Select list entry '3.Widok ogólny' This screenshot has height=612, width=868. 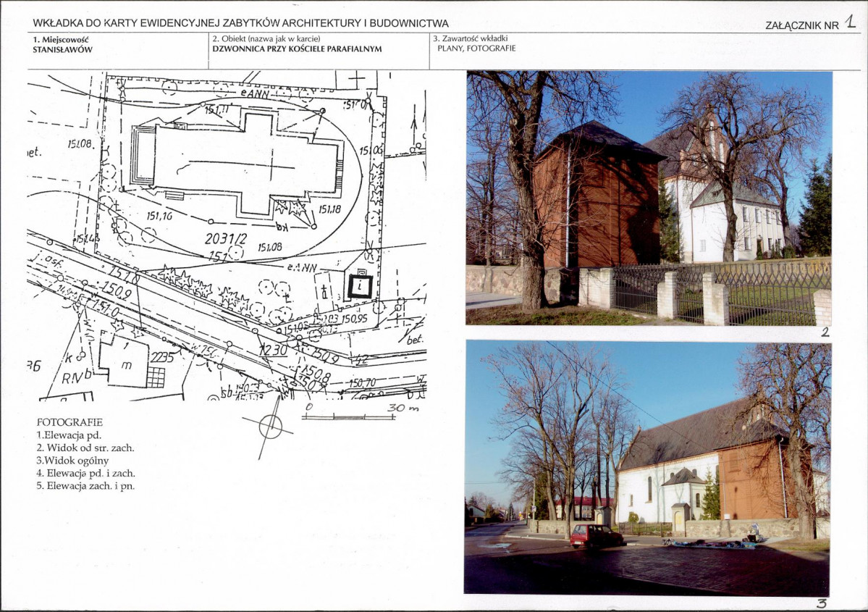(x=72, y=460)
